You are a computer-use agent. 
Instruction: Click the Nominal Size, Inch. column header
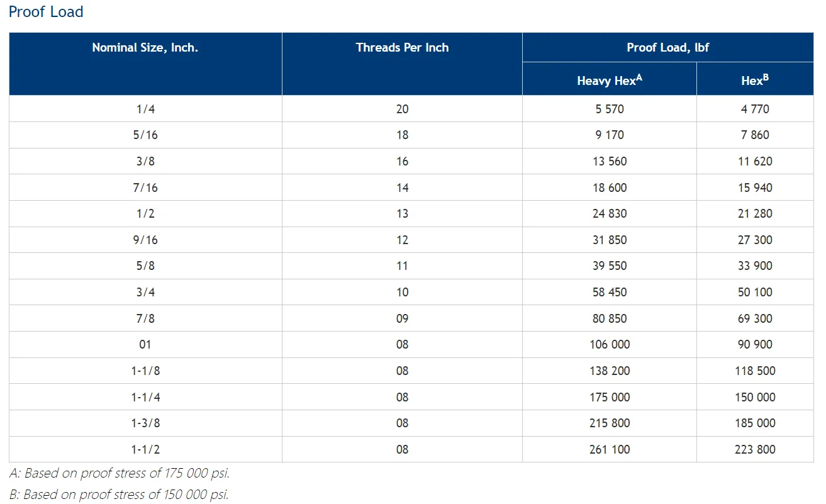click(145, 48)
